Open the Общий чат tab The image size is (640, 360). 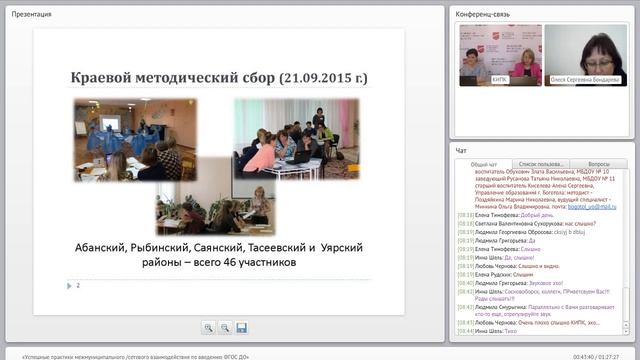pos(484,164)
